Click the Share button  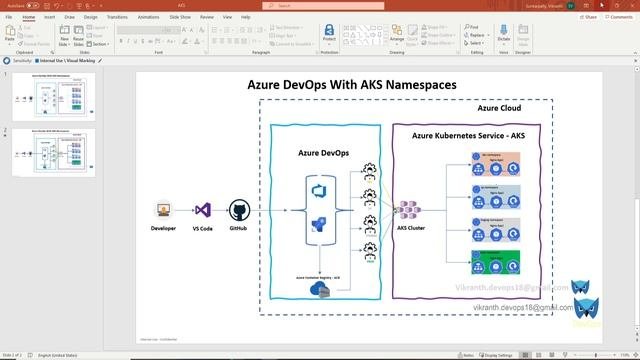(x=588, y=17)
